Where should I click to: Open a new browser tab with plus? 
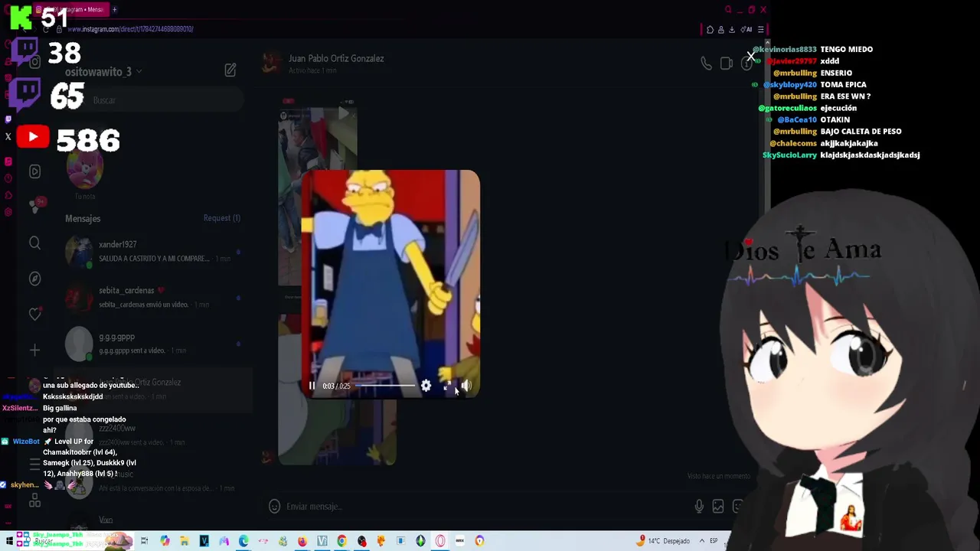[x=114, y=9]
